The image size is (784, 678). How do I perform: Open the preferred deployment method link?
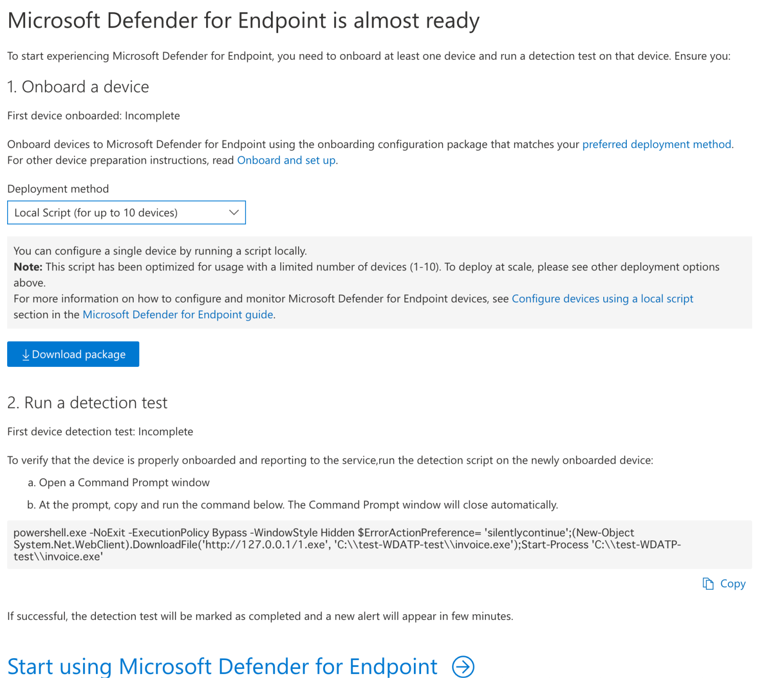[656, 144]
